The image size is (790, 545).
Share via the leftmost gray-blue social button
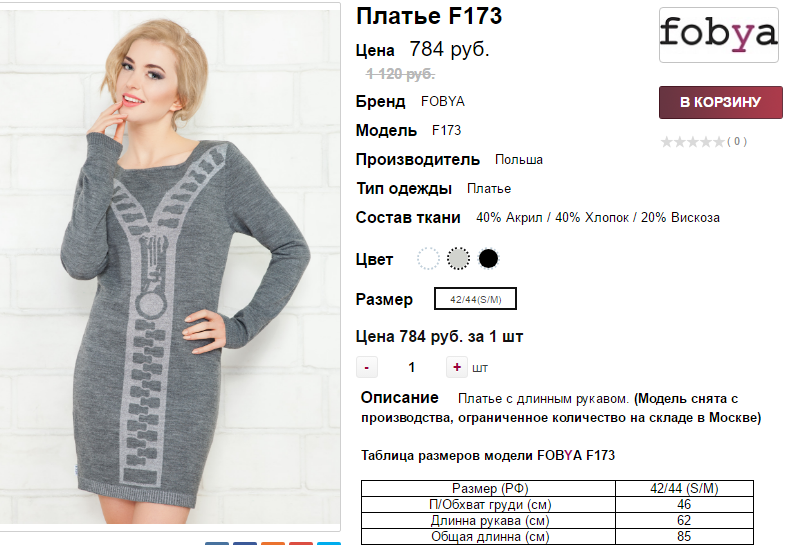click(x=217, y=543)
